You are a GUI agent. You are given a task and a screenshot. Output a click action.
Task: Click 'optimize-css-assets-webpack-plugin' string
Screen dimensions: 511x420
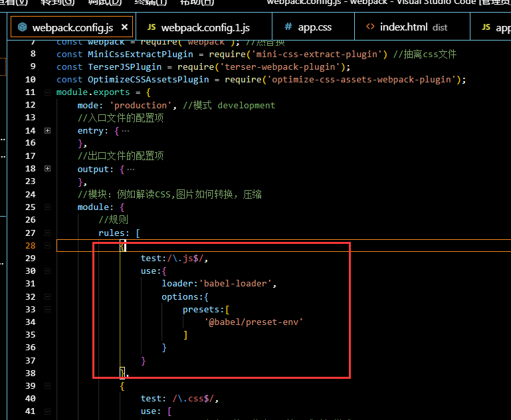(x=361, y=80)
